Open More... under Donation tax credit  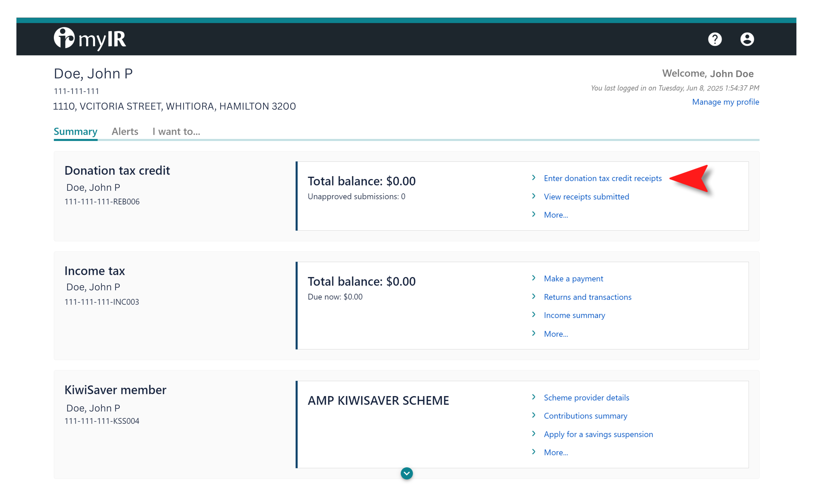556,215
